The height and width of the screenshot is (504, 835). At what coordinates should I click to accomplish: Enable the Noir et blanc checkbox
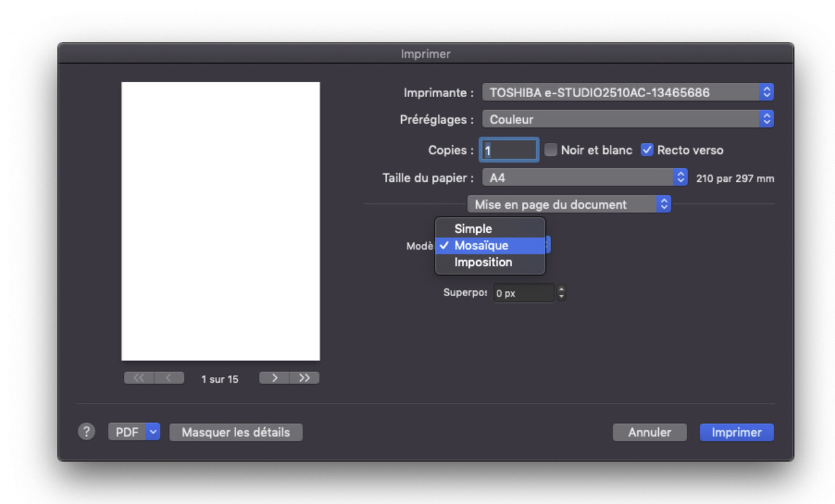click(x=551, y=150)
